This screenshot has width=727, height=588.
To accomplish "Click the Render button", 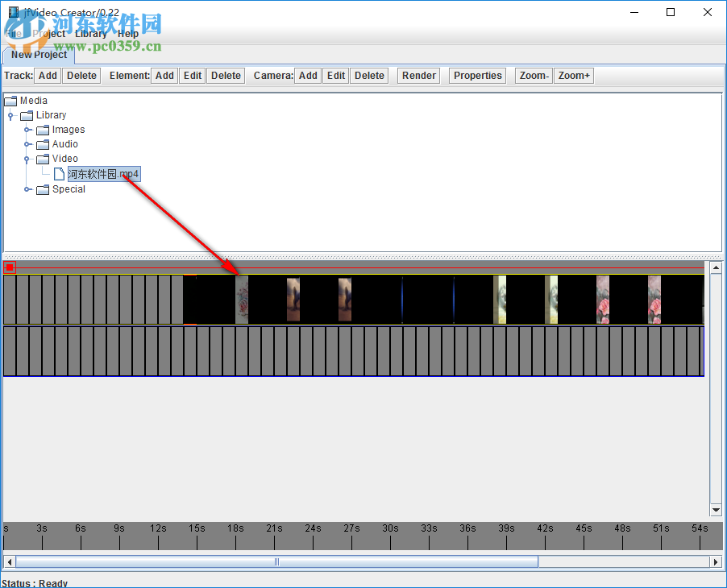I will [418, 75].
